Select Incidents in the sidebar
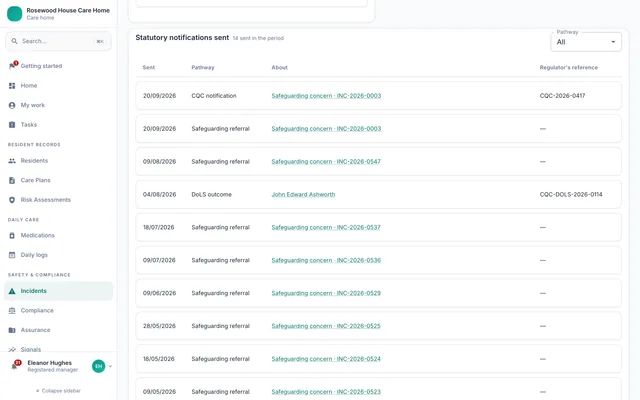 click(x=58, y=291)
